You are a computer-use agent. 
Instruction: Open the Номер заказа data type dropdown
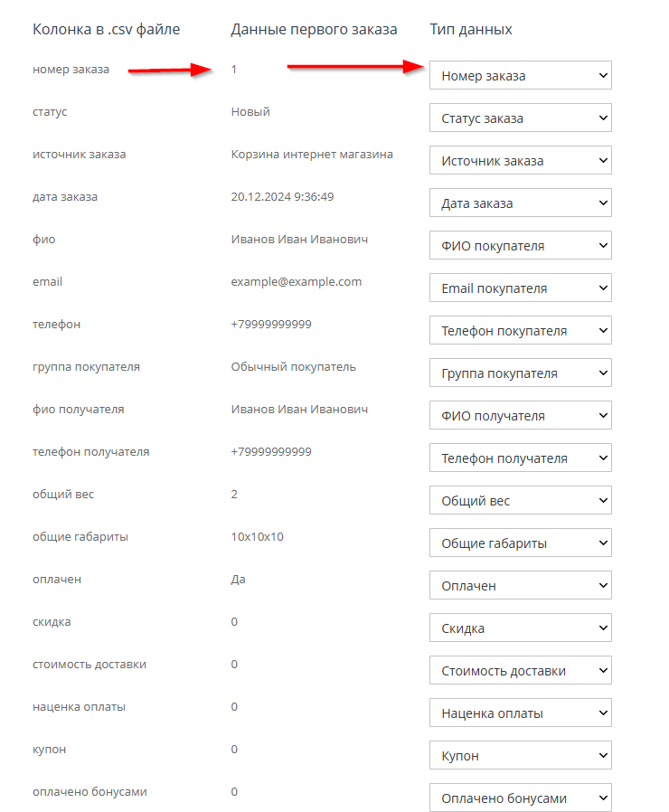[x=520, y=76]
